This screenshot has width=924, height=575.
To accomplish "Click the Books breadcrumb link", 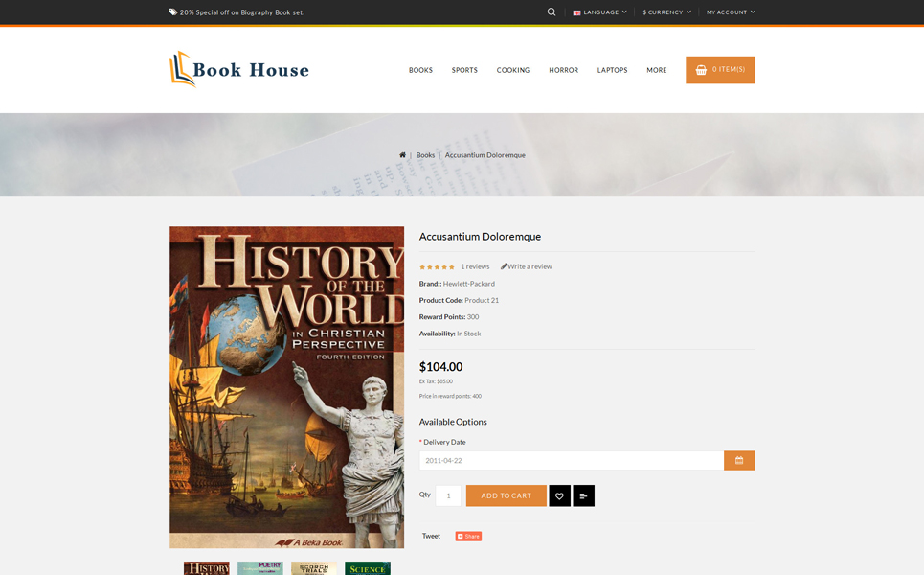I will [425, 155].
